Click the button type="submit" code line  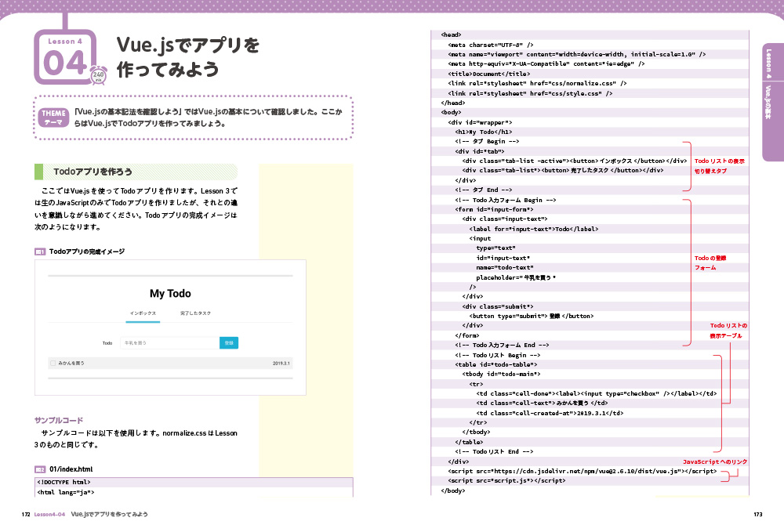pos(532,317)
